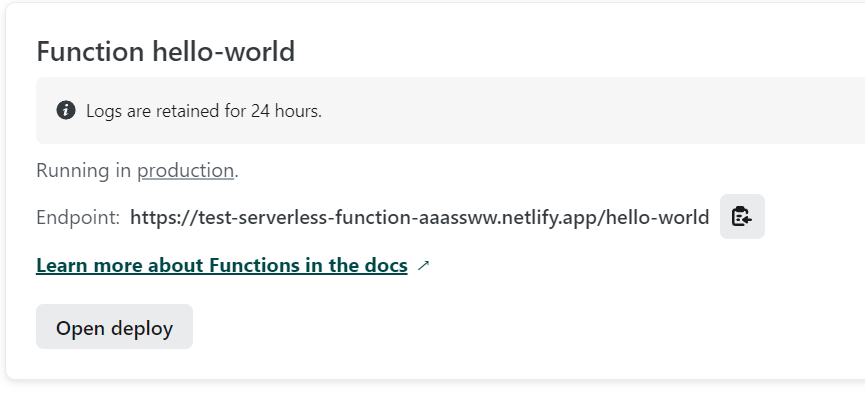Copy the endpoint URL with clipboard icon
Viewport: 865px width, 393px height.
coord(742,216)
